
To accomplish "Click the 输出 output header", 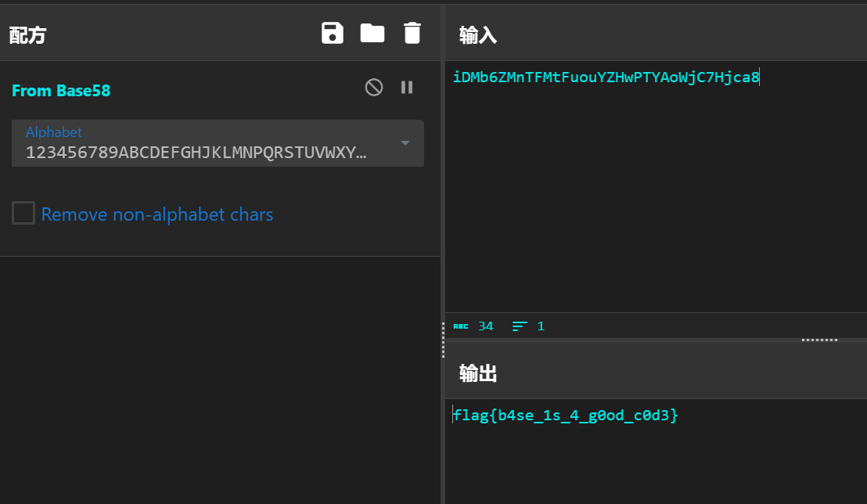I will [478, 374].
